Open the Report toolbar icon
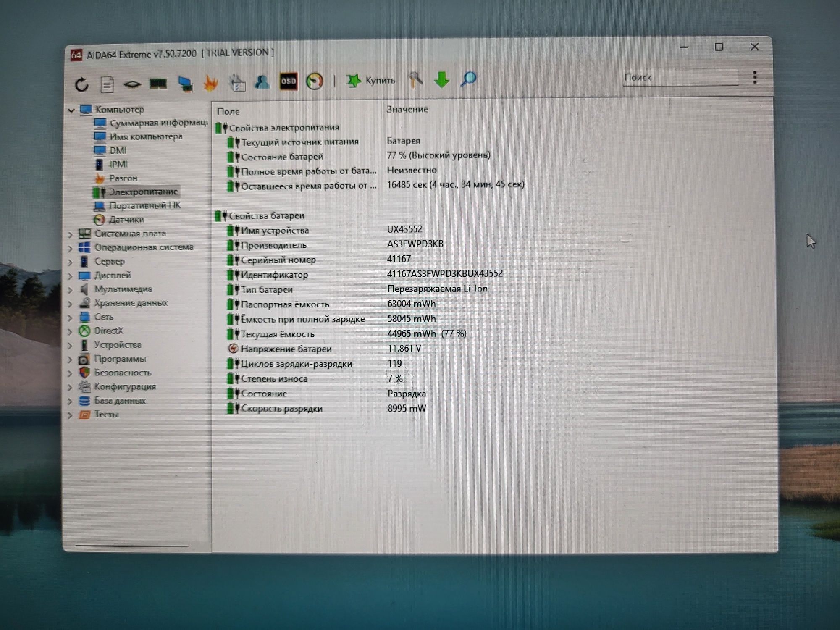This screenshot has height=630, width=840. coord(107,84)
